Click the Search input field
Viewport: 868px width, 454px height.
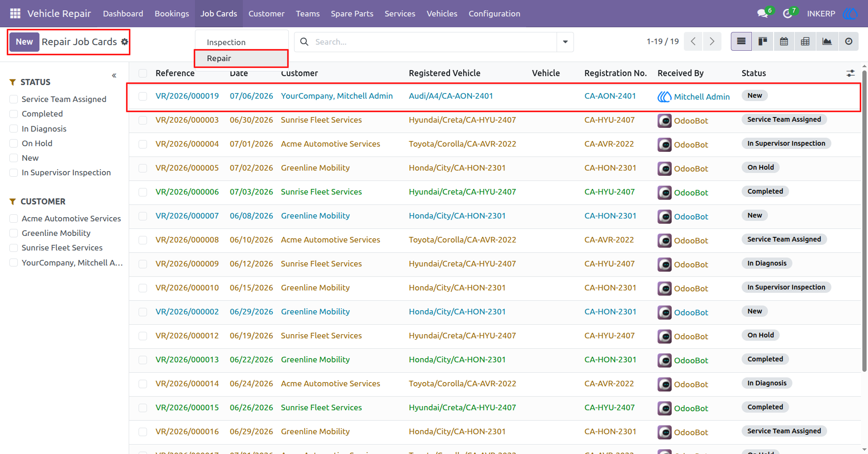[x=434, y=42]
